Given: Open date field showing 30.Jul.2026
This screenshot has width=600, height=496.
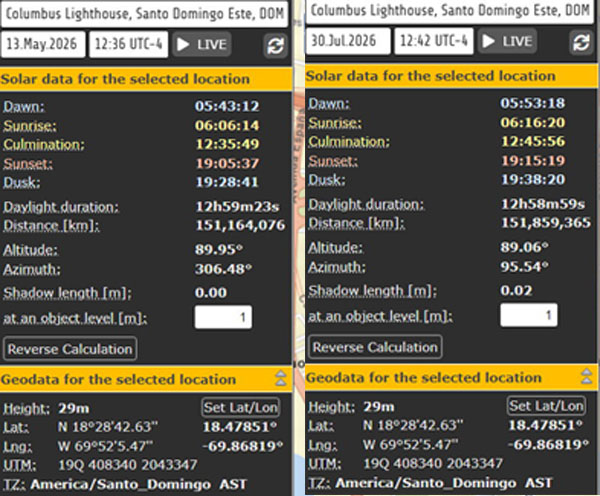Looking at the screenshot, I should 348,41.
